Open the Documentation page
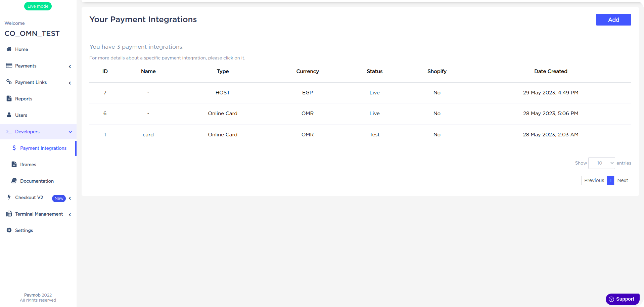This screenshot has height=307, width=644. (x=37, y=181)
